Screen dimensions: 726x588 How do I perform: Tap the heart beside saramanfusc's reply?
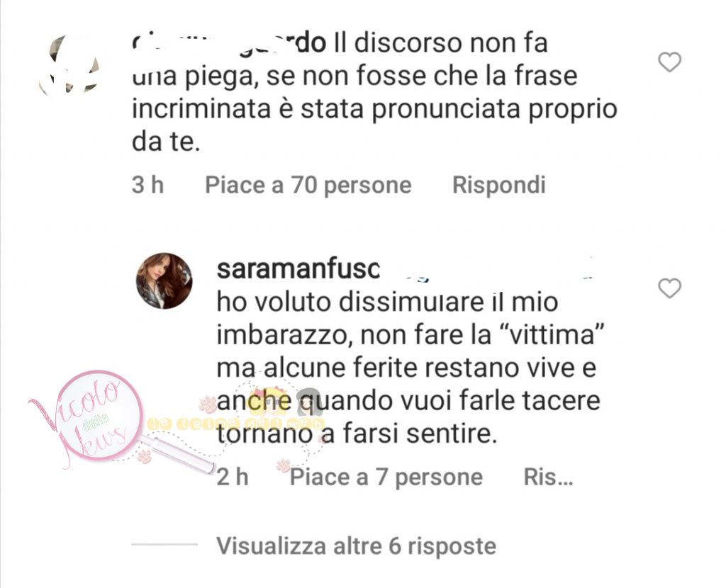tap(669, 288)
